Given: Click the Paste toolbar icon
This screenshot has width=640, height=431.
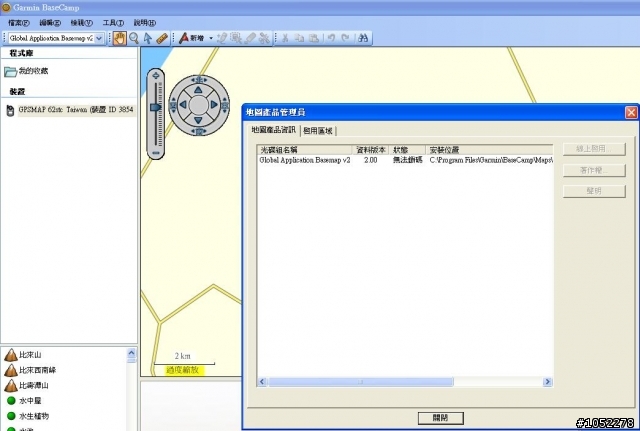Looking at the screenshot, I should point(313,38).
